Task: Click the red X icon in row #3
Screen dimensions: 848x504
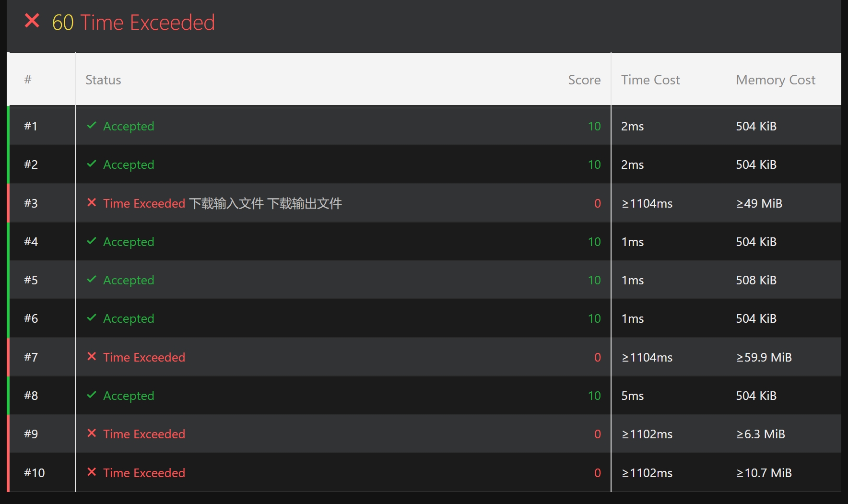Action: point(92,203)
